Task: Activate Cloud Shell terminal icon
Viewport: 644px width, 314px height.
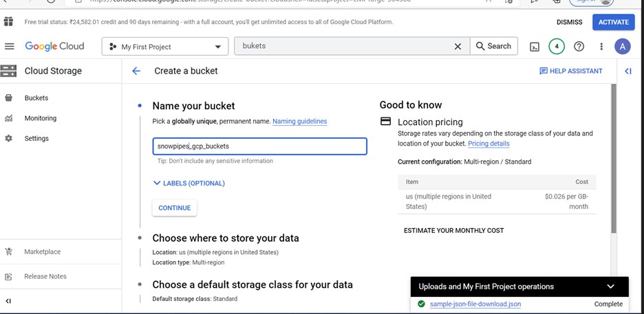Action: point(535,47)
